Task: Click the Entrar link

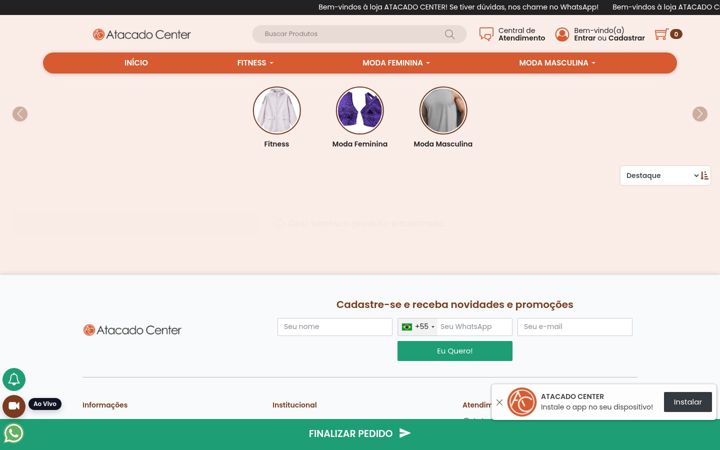Action: 585,38
